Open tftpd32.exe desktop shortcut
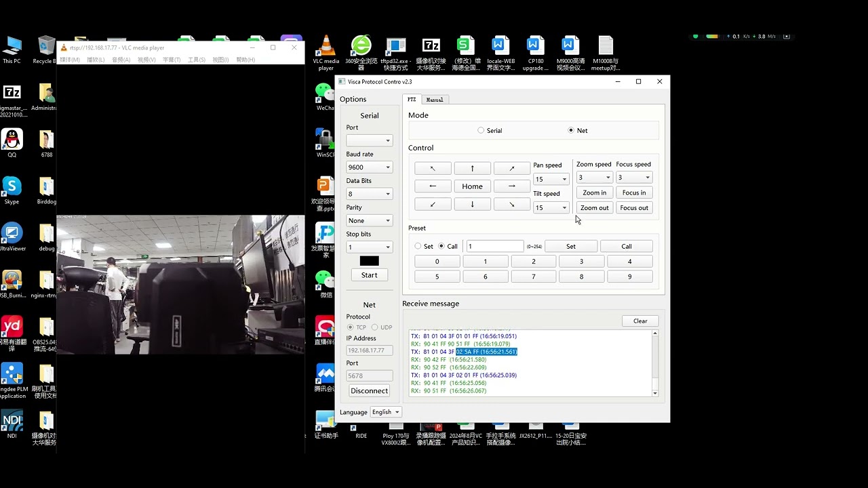 395,54
